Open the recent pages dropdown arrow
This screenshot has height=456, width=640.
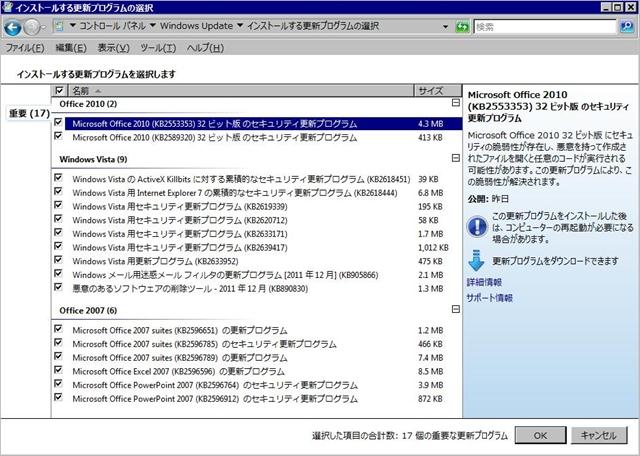[x=44, y=28]
